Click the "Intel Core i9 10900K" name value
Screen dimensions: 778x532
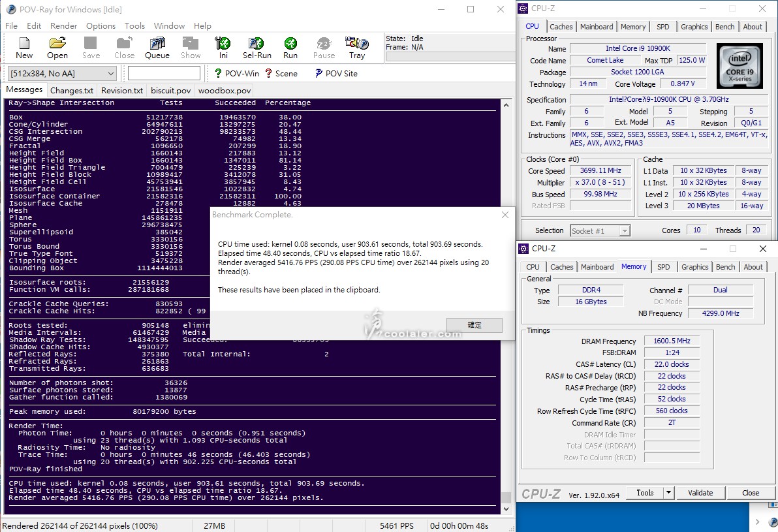coord(638,49)
